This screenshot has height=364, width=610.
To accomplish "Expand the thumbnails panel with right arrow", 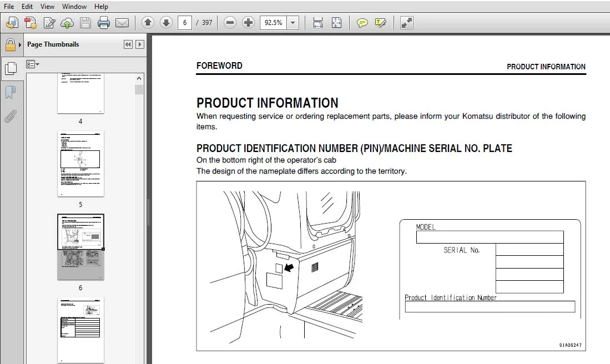I will (140, 44).
